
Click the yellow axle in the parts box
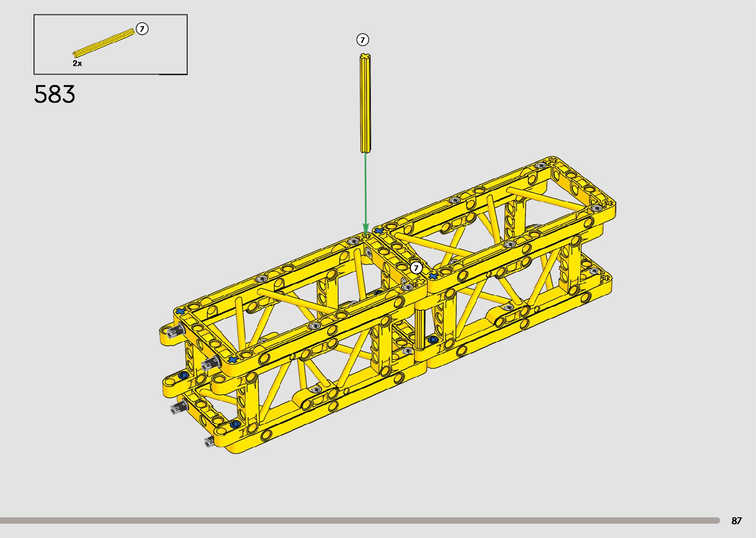click(x=104, y=42)
